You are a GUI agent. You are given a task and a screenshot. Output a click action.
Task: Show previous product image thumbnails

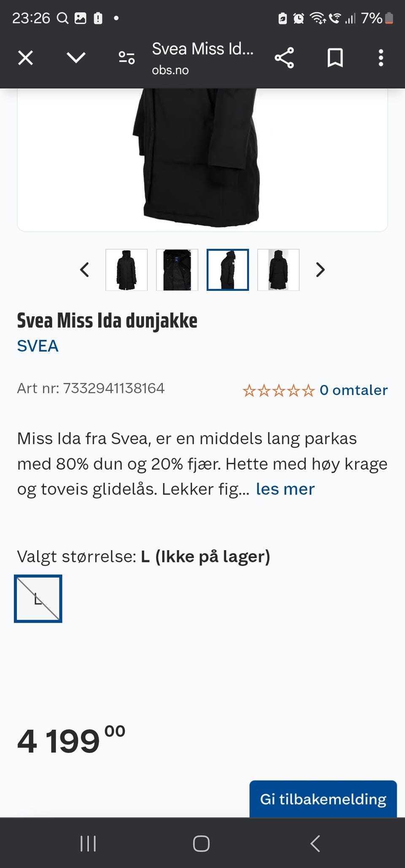(85, 270)
